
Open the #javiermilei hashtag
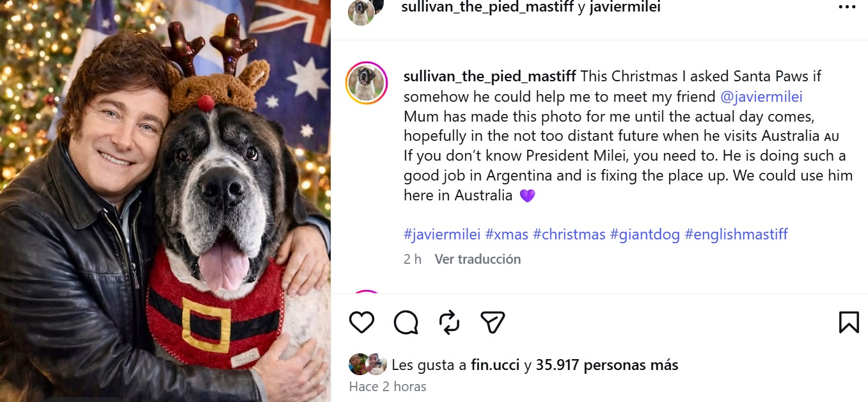pos(442,234)
